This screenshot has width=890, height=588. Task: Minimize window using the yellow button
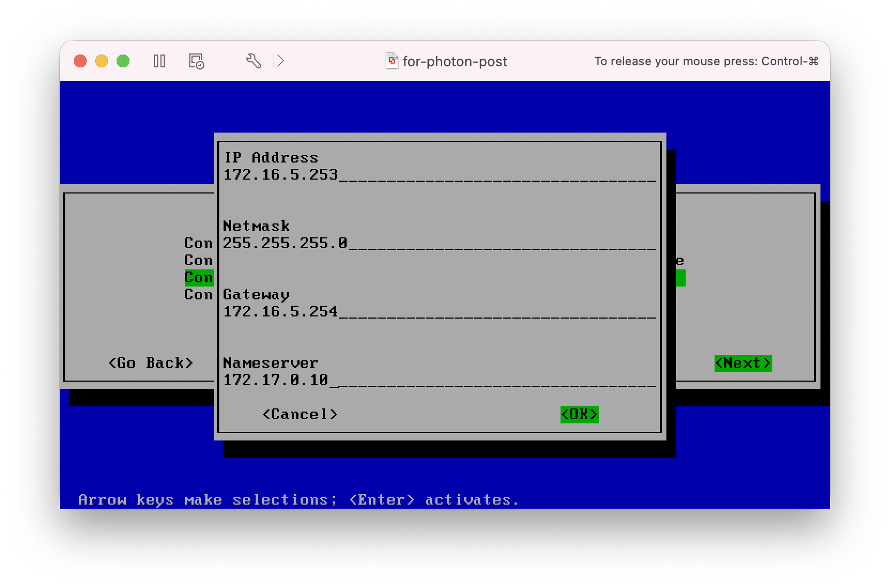102,61
